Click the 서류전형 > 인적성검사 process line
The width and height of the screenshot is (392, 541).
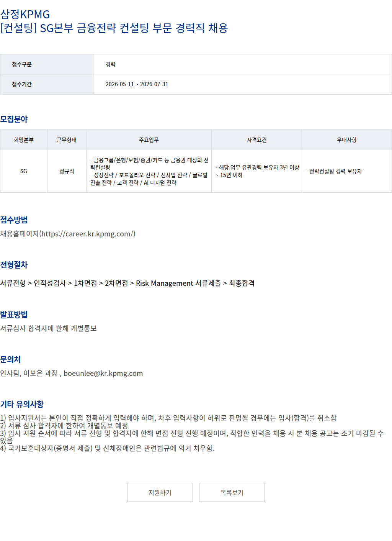(127, 283)
